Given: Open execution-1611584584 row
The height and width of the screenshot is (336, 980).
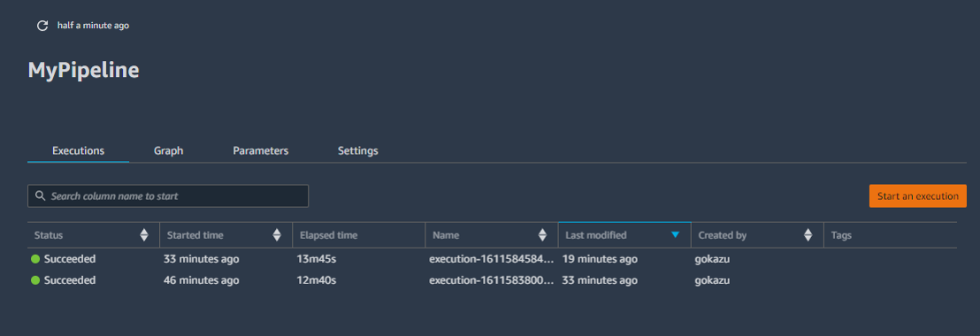Looking at the screenshot, I should point(492,258).
